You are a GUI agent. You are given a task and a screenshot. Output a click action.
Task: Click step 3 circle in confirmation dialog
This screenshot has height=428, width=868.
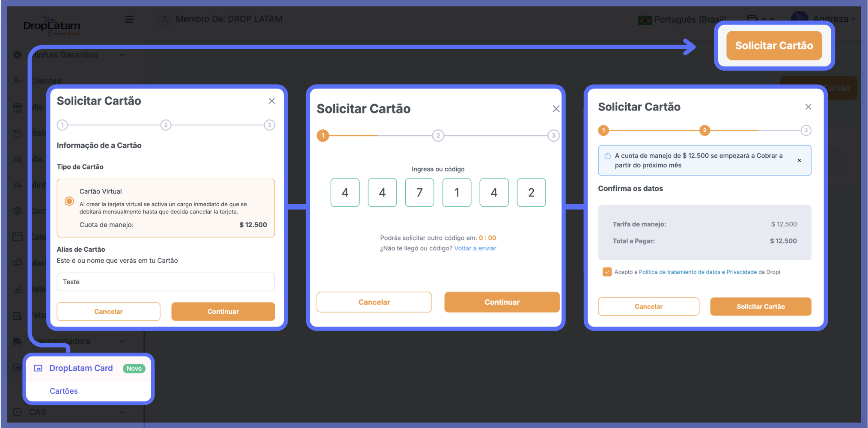tap(806, 131)
